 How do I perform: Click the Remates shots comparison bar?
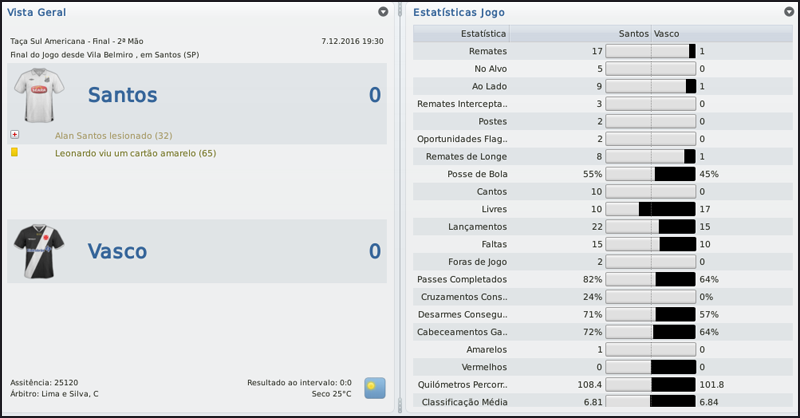click(x=650, y=51)
